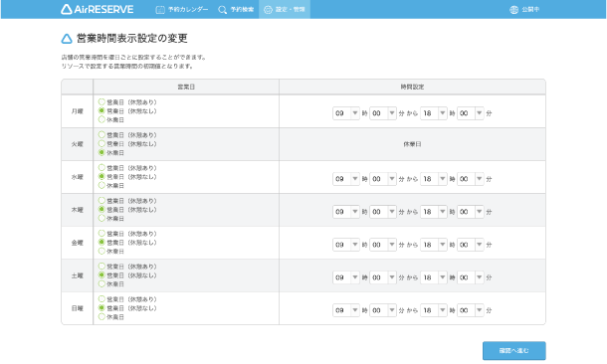Viewport: 607px width, 364px height.
Task: Select 営業日（休憩なし） for 日曜
Action: (101, 308)
